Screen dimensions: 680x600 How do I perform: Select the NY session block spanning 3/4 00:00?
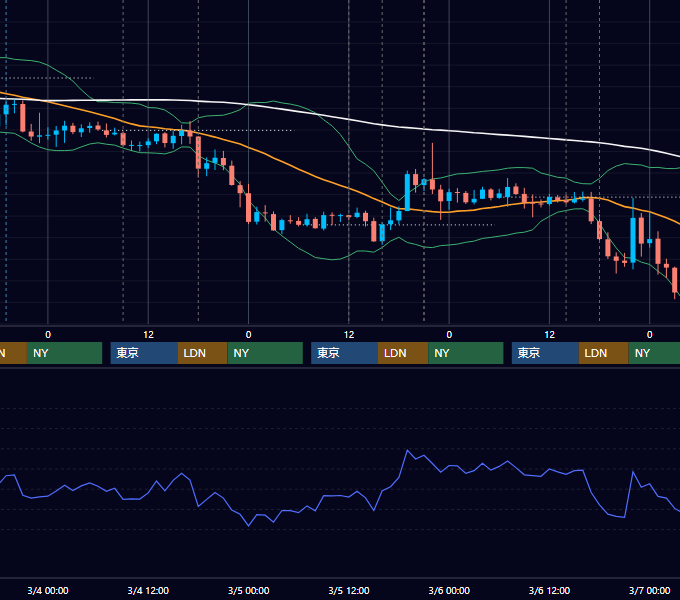(x=64, y=353)
